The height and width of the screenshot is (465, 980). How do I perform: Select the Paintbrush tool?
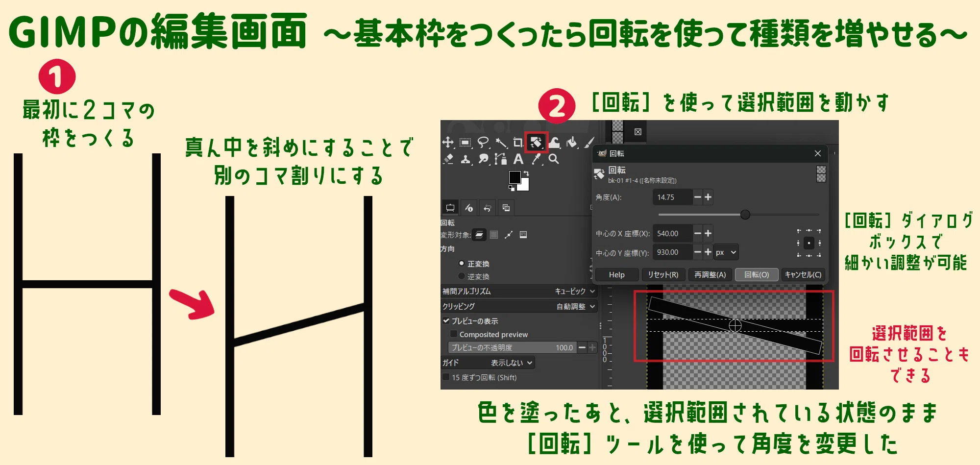pos(589,143)
